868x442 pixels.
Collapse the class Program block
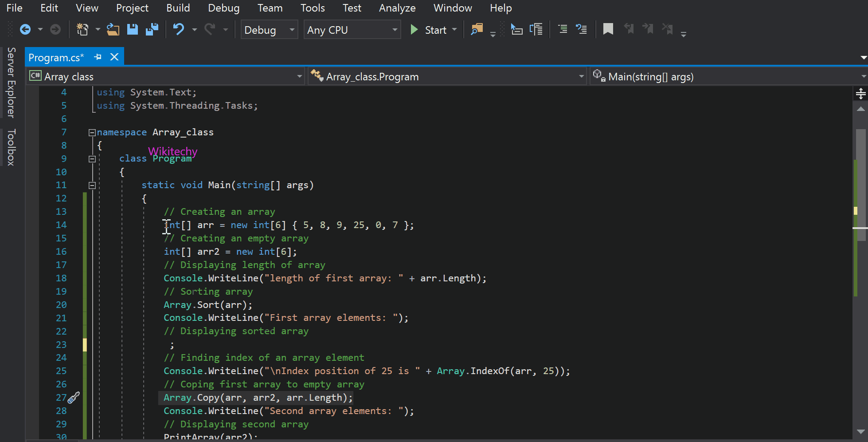tap(92, 159)
